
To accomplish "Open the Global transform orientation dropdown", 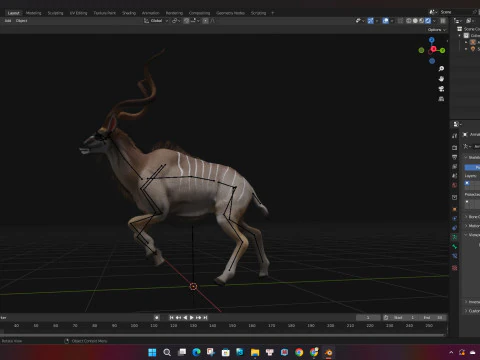I will pyautogui.click(x=156, y=21).
